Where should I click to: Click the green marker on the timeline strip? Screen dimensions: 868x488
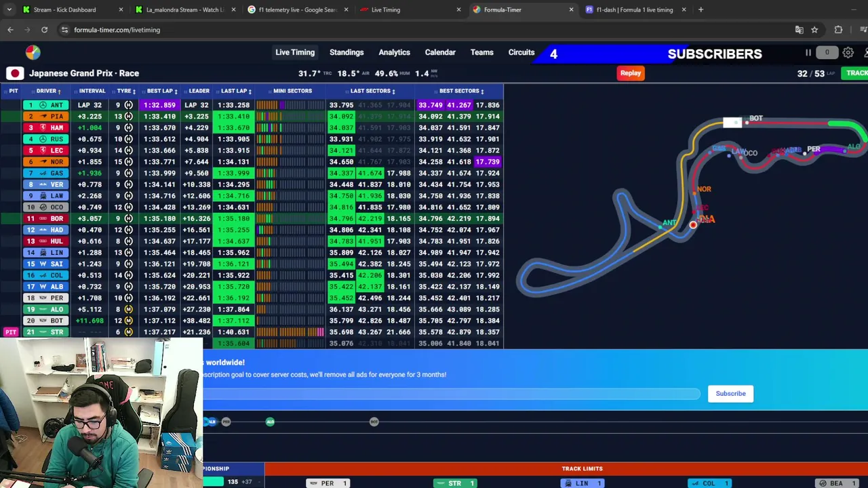270,422
